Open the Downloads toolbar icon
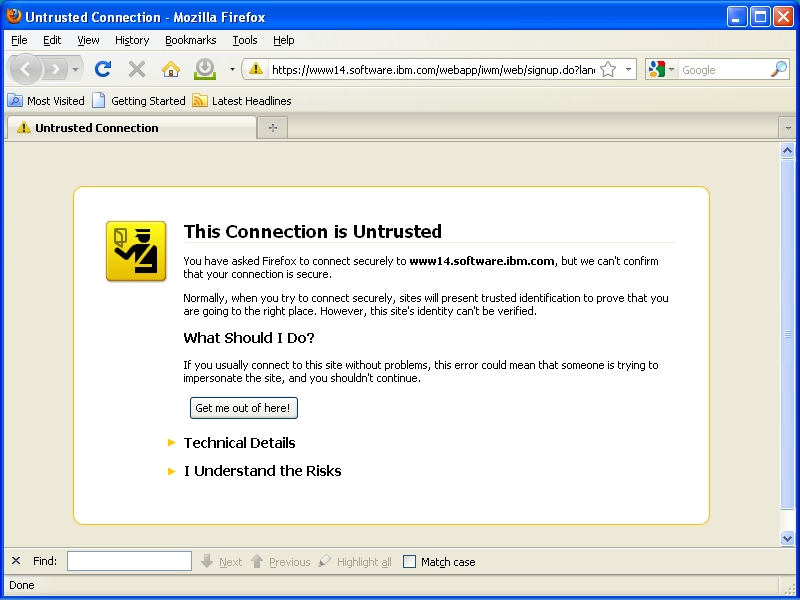Viewport: 800px width, 600px height. tap(204, 69)
